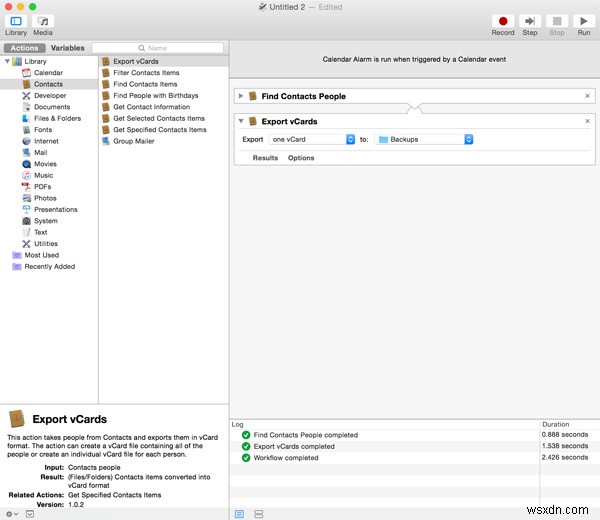
Task: Switch to the Actions tab
Action: (x=24, y=48)
